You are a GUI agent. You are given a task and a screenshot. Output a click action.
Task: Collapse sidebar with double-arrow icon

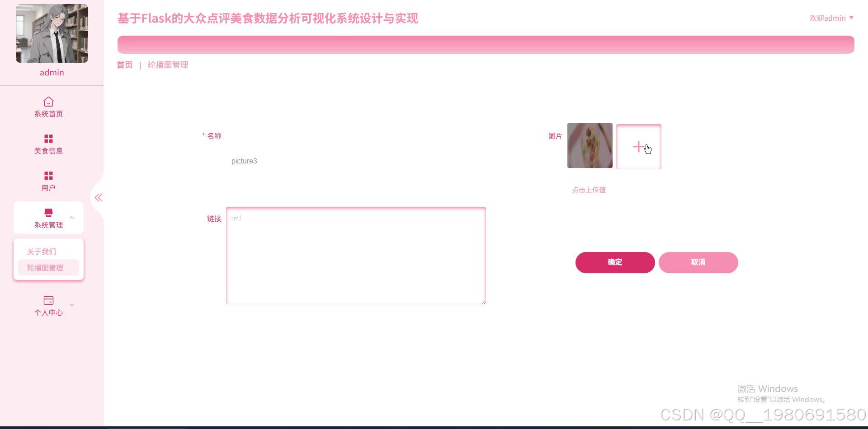pyautogui.click(x=99, y=197)
